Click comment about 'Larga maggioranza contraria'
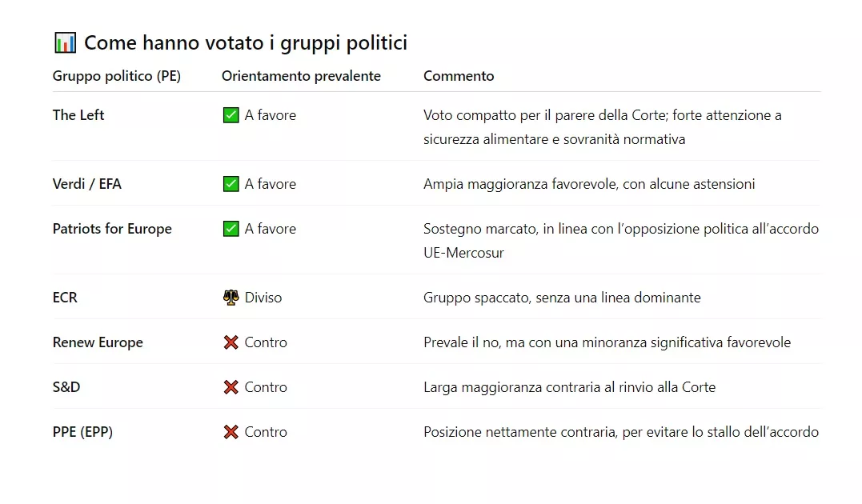 click(x=569, y=387)
